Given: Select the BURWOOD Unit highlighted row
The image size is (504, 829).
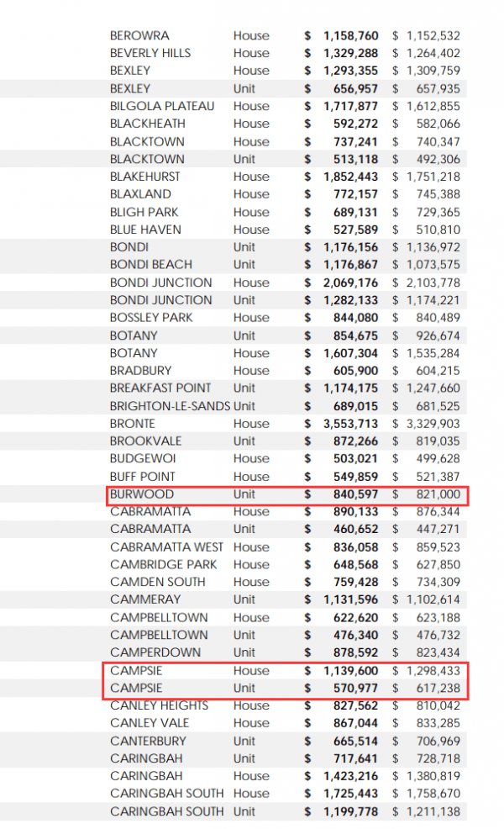Looking at the screenshot, I should tap(287, 494).
